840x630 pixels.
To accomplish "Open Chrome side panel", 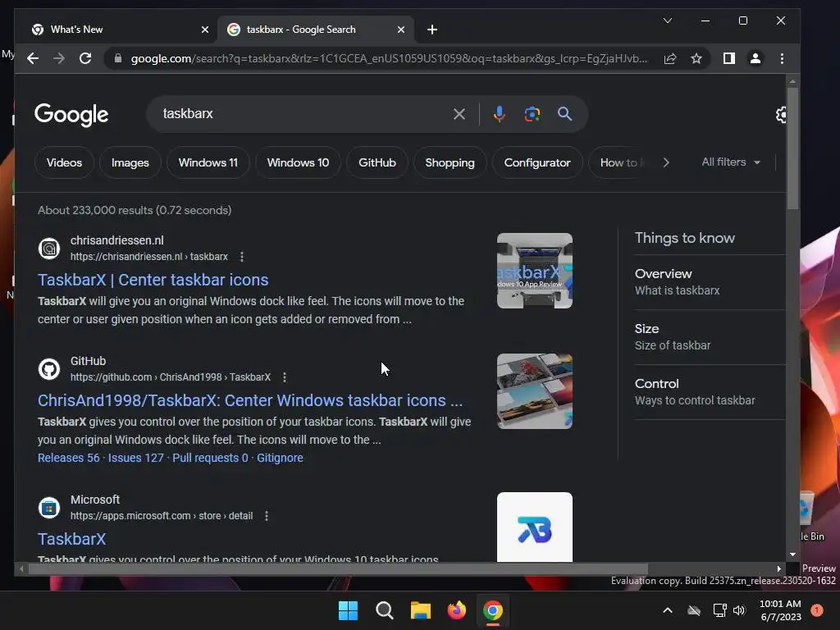I will coord(728,58).
